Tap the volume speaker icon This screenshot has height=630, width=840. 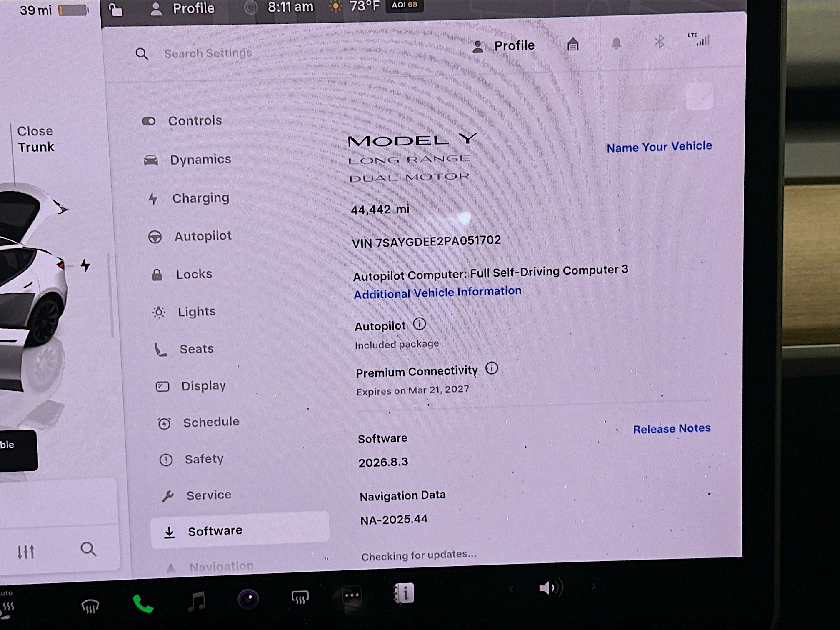tap(551, 587)
